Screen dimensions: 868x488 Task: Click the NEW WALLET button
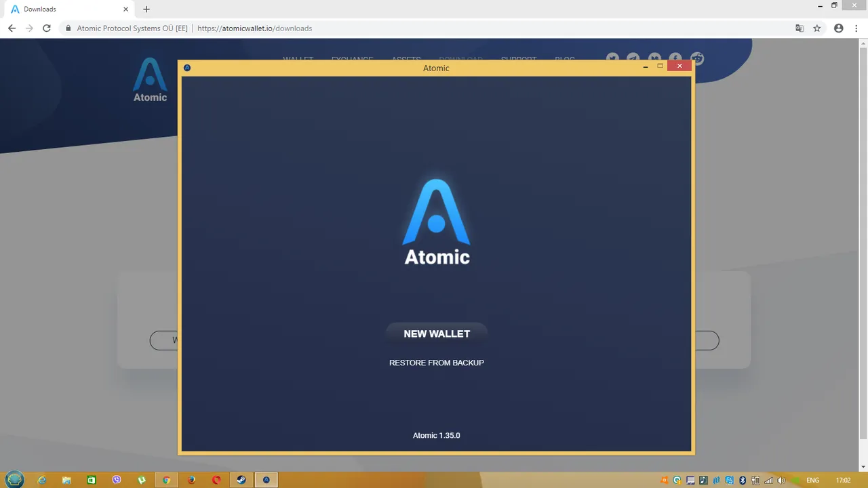click(x=437, y=333)
